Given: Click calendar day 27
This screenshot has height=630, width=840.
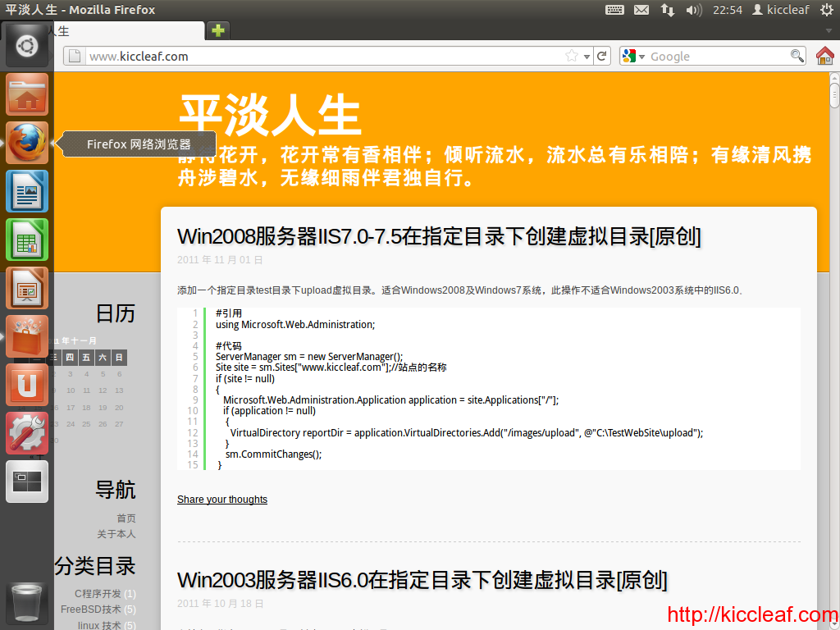Looking at the screenshot, I should pyautogui.click(x=119, y=424).
